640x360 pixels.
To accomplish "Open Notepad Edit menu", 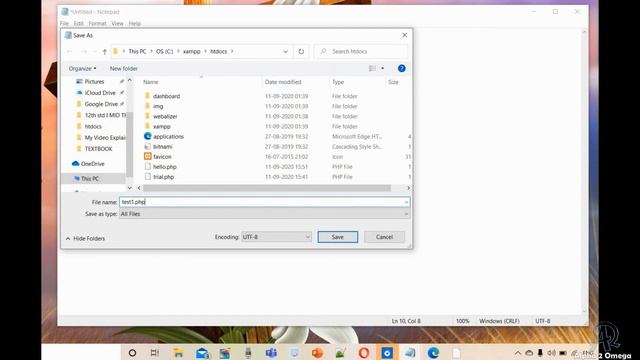I will (78, 24).
